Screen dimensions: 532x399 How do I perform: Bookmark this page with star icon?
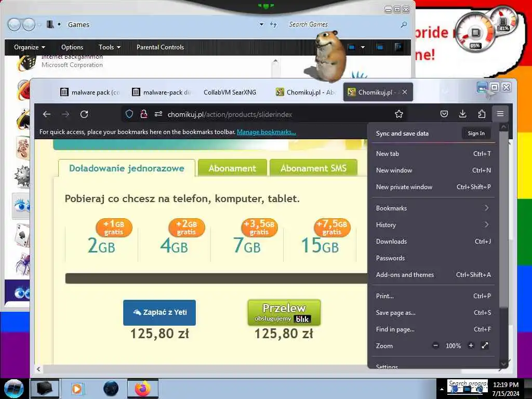click(399, 114)
